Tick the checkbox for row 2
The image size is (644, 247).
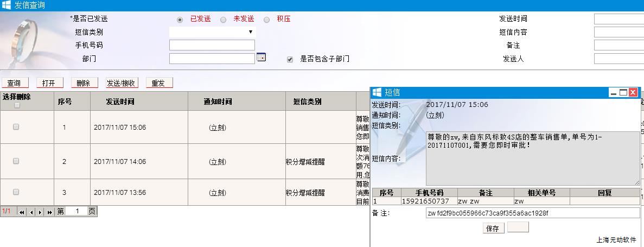[x=16, y=161]
